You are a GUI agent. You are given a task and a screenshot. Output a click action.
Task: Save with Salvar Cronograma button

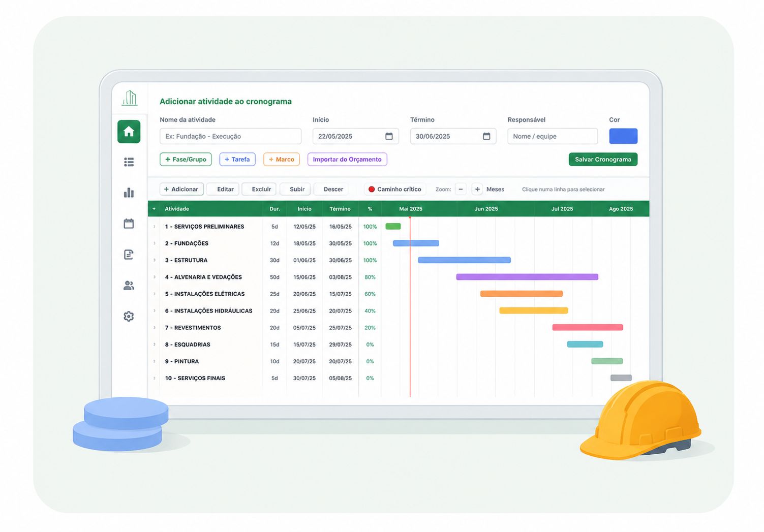603,159
